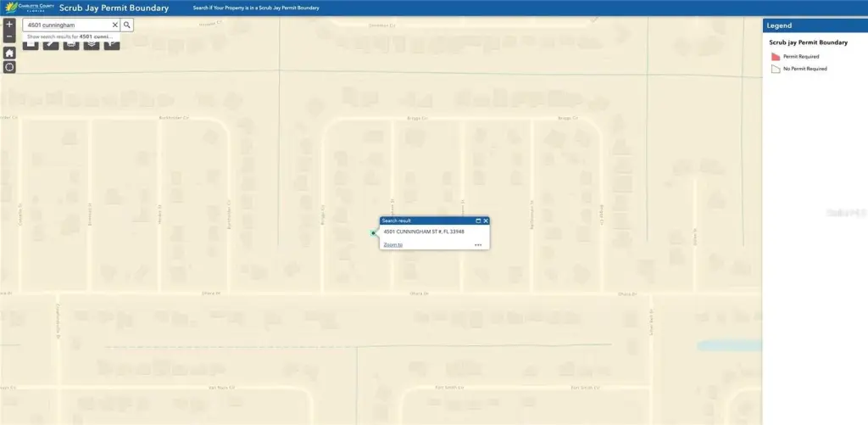Image resolution: width=868 pixels, height=425 pixels.
Task: Open the popup's three-dots more actions menu
Action: coord(478,244)
